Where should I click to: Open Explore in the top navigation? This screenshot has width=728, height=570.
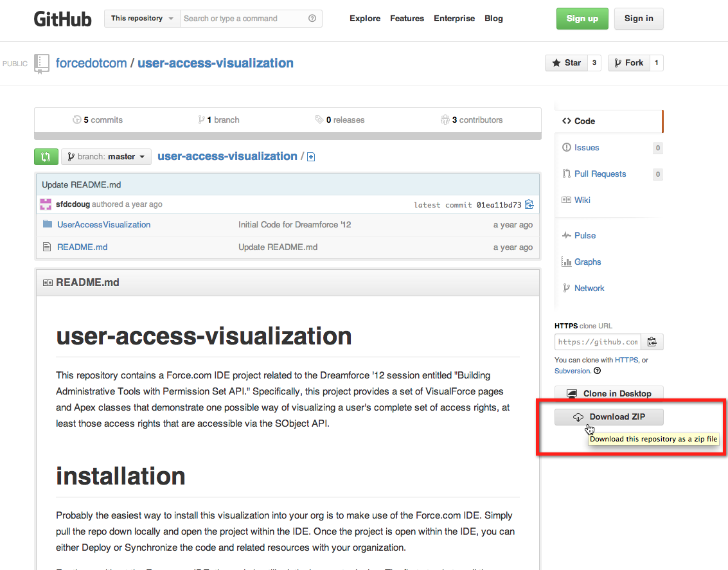(365, 19)
